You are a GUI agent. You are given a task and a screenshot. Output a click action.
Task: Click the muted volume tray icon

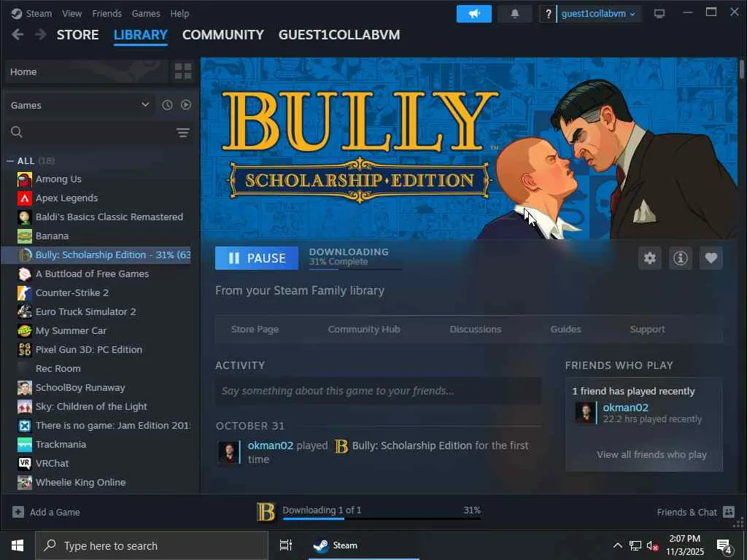652,545
